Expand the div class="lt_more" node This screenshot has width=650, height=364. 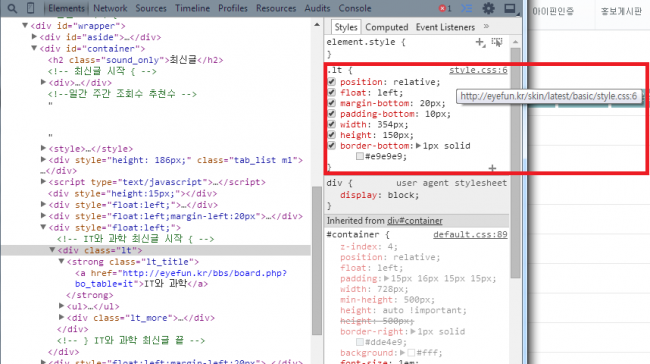point(61,317)
